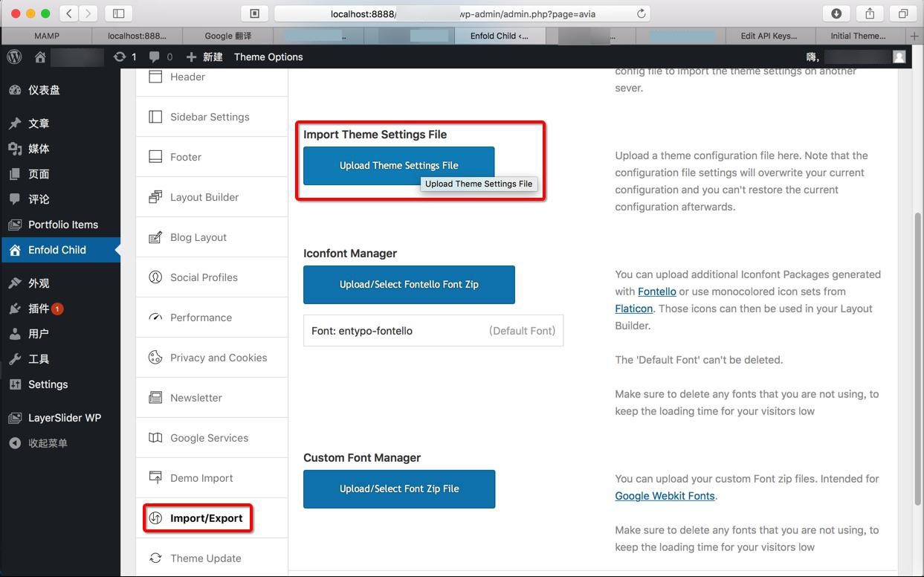Screen dimensions: 924x577
Task: Select the Privacy and Cookies icon
Action: coord(155,358)
